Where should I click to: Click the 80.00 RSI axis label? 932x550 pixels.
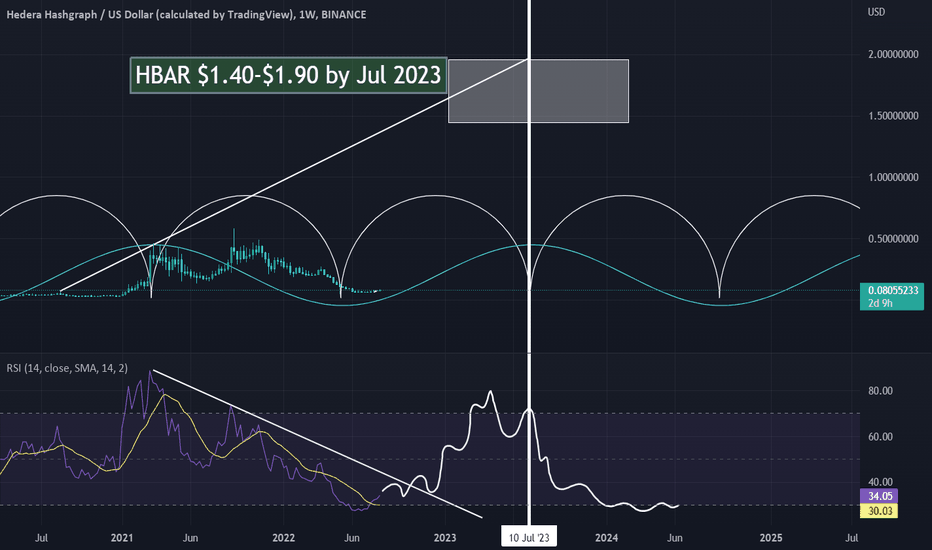880,391
